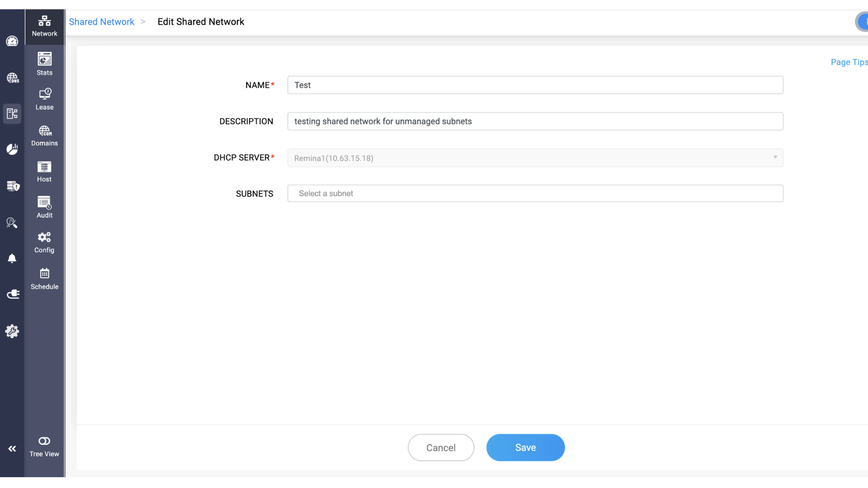Toggle Tree View mode

44,446
